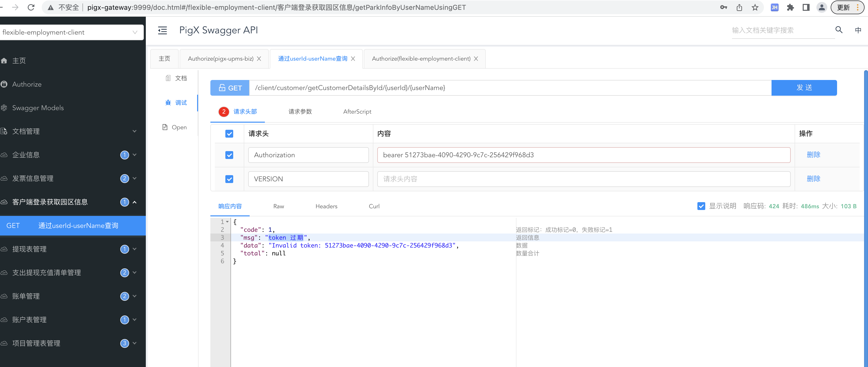Collapse the sidebar using the indent icon
Screen dimensions: 868x367
[x=163, y=30]
